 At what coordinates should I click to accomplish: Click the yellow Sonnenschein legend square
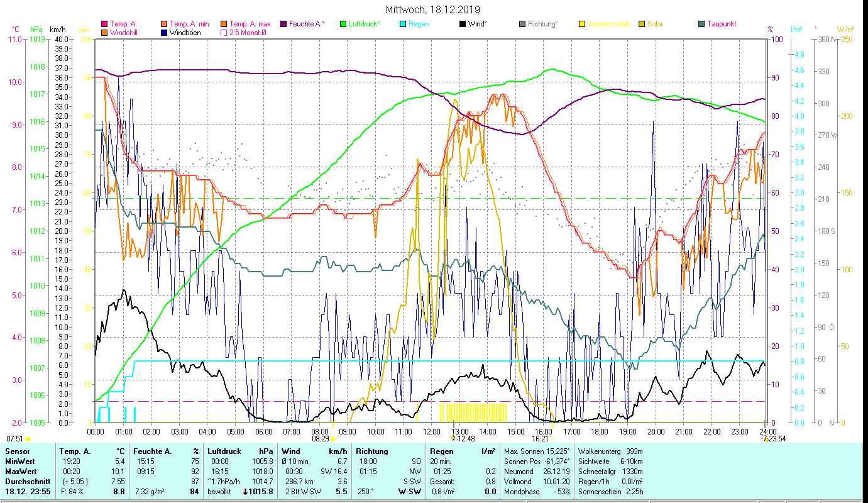[582, 25]
